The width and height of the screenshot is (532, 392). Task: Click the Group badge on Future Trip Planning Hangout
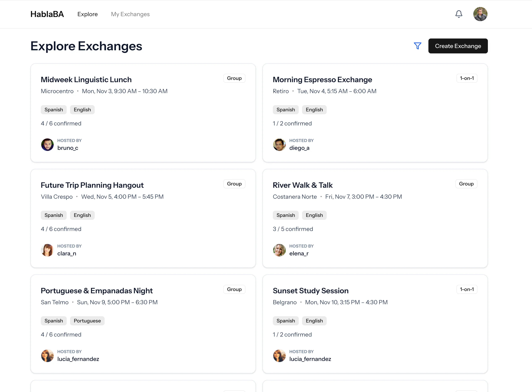pyautogui.click(x=234, y=183)
